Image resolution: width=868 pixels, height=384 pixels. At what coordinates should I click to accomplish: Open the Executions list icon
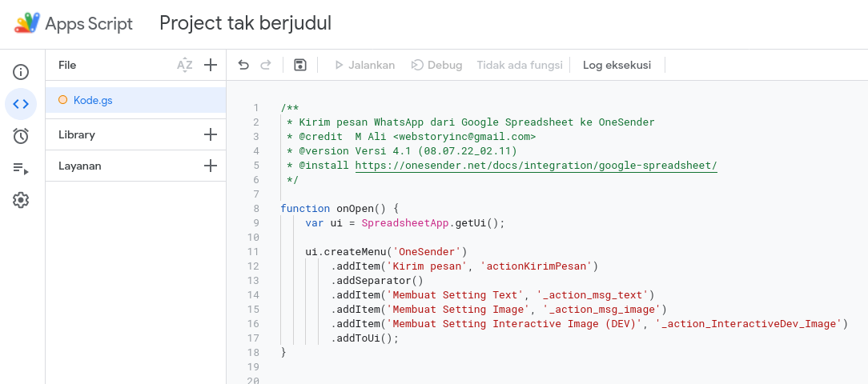pyautogui.click(x=21, y=168)
